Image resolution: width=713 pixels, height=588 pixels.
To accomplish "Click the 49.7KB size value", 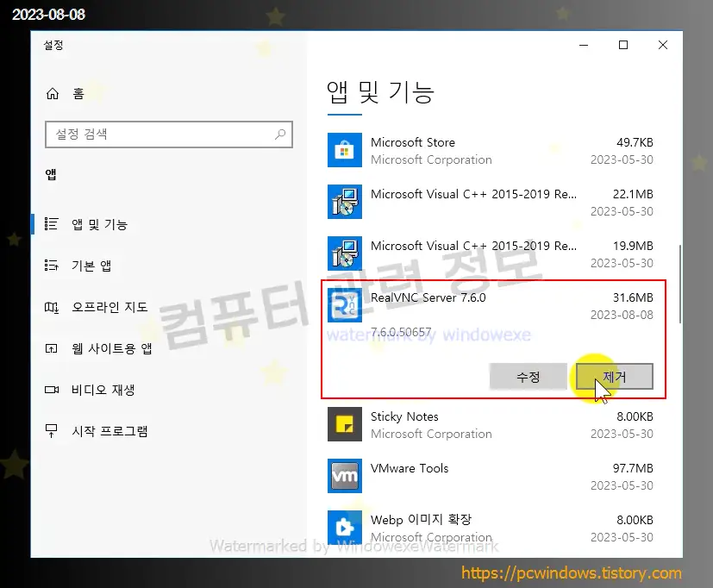I will (x=635, y=142).
